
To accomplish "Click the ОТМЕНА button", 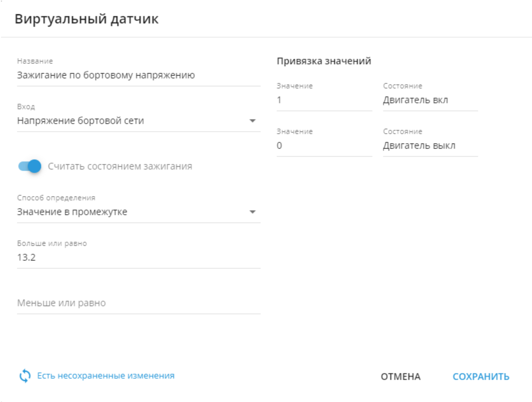I will click(401, 377).
